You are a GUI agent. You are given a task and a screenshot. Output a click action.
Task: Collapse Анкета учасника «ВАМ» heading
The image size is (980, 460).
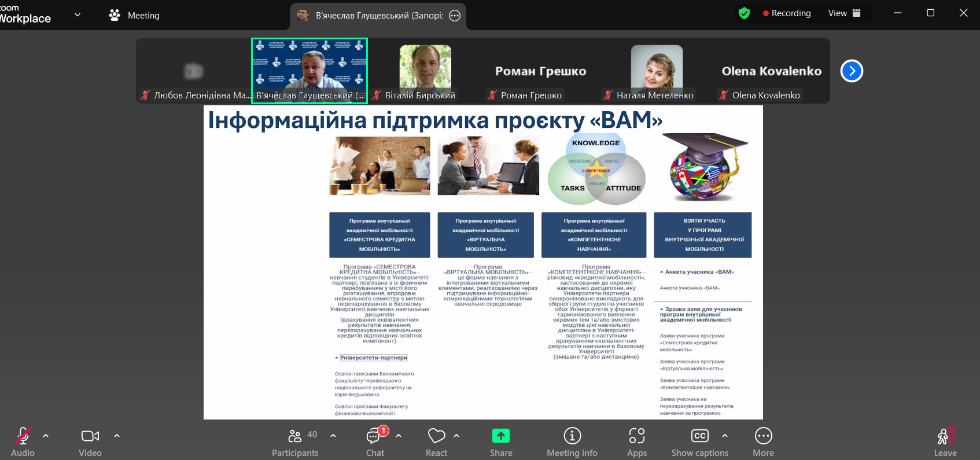(x=697, y=272)
